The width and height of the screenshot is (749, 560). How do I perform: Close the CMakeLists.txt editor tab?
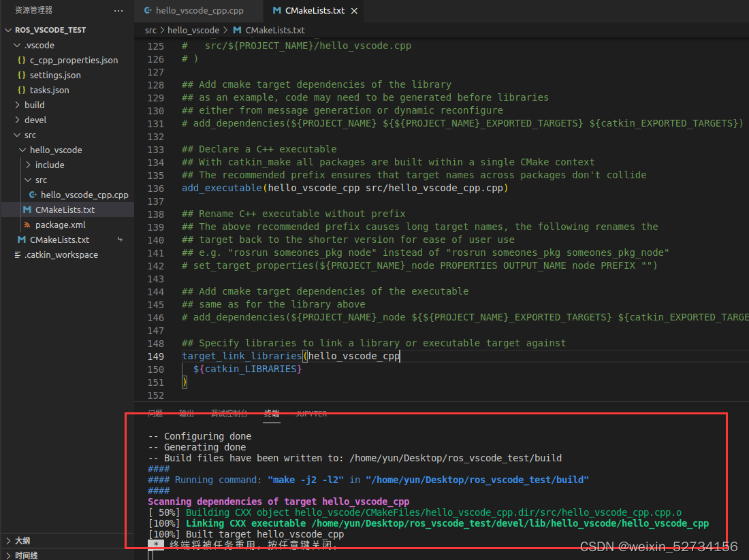click(355, 10)
